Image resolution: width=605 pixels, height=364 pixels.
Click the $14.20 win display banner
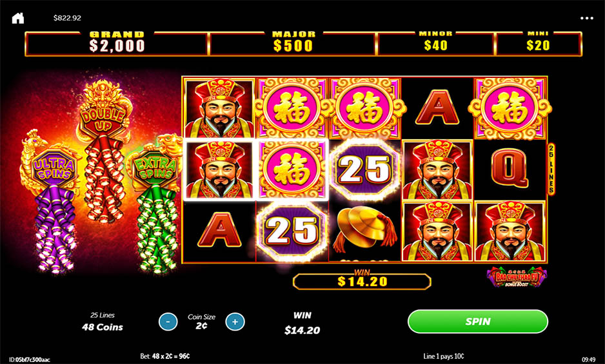[x=362, y=281]
